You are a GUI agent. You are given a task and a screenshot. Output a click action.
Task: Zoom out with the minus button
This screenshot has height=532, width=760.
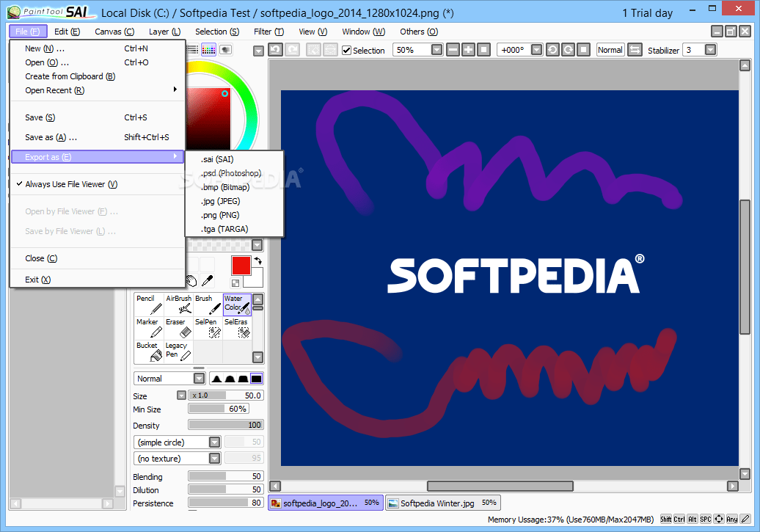453,49
